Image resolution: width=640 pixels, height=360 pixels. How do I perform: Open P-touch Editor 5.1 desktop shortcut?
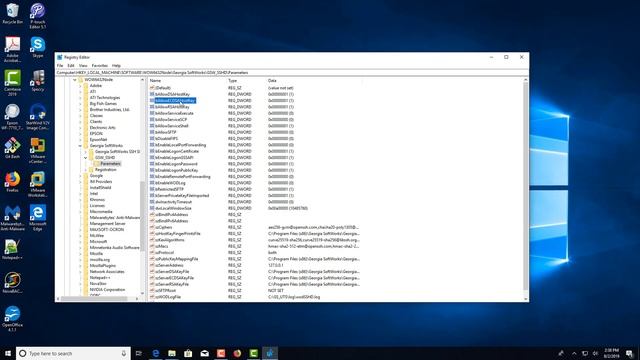click(38, 16)
